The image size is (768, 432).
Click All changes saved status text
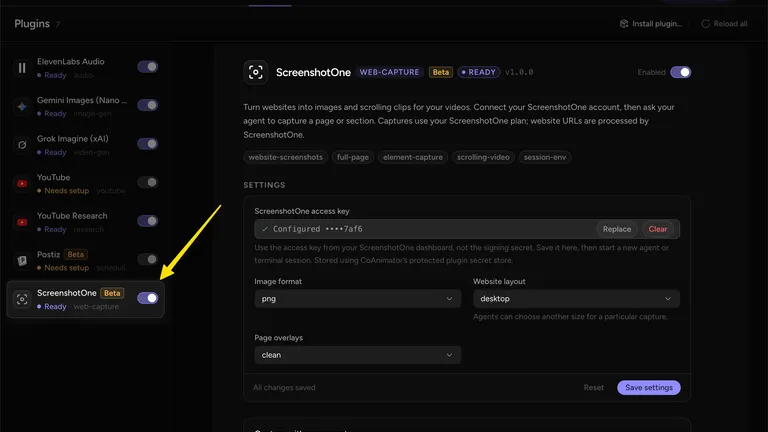tap(284, 387)
